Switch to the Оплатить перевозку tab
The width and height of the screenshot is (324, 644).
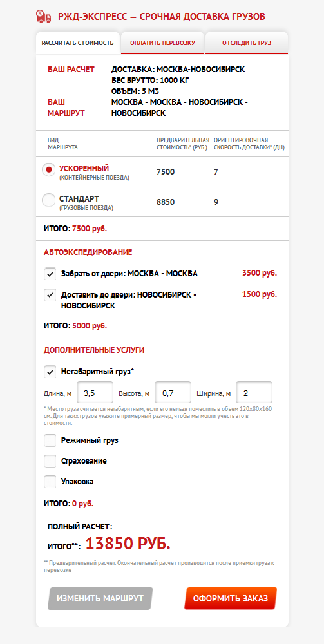(162, 43)
